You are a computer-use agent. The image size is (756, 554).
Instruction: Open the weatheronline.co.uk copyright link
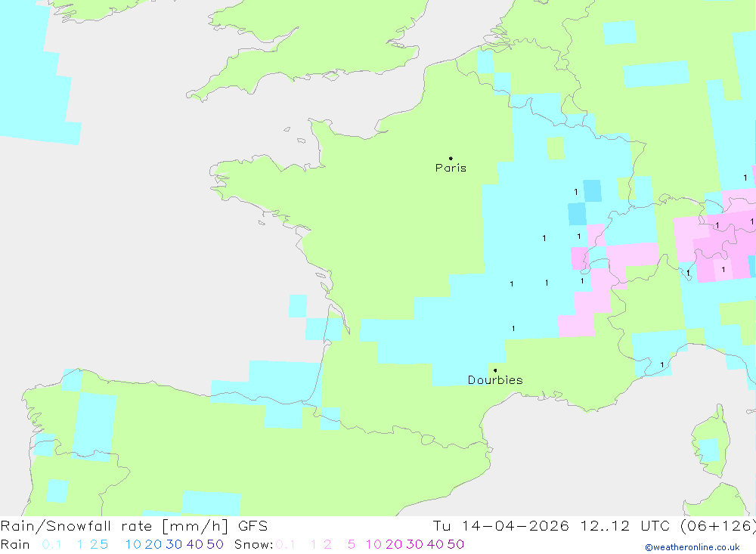tap(692, 547)
